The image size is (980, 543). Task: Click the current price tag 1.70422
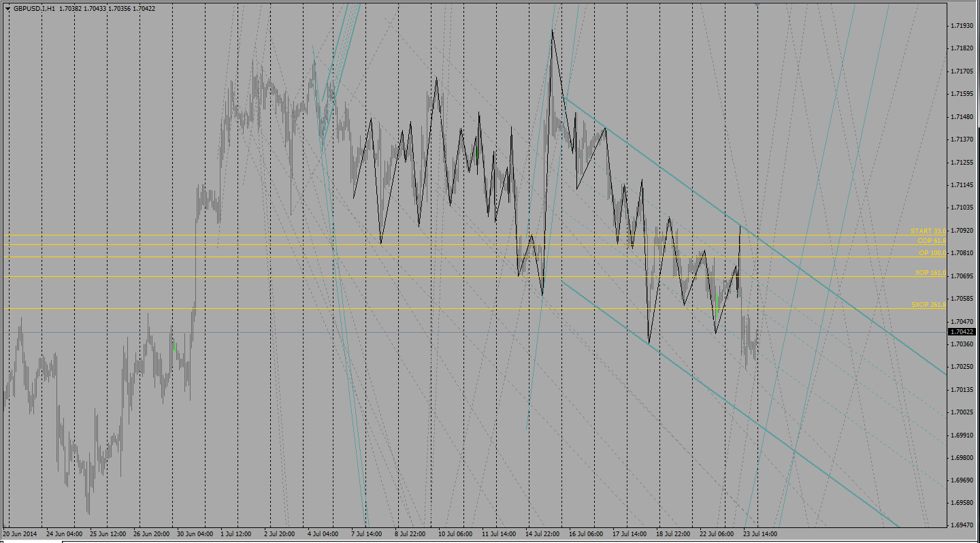click(x=962, y=332)
